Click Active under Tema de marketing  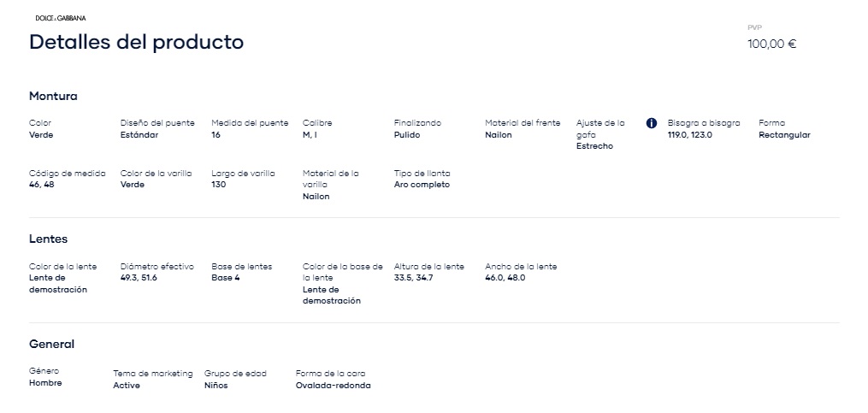coord(127,386)
